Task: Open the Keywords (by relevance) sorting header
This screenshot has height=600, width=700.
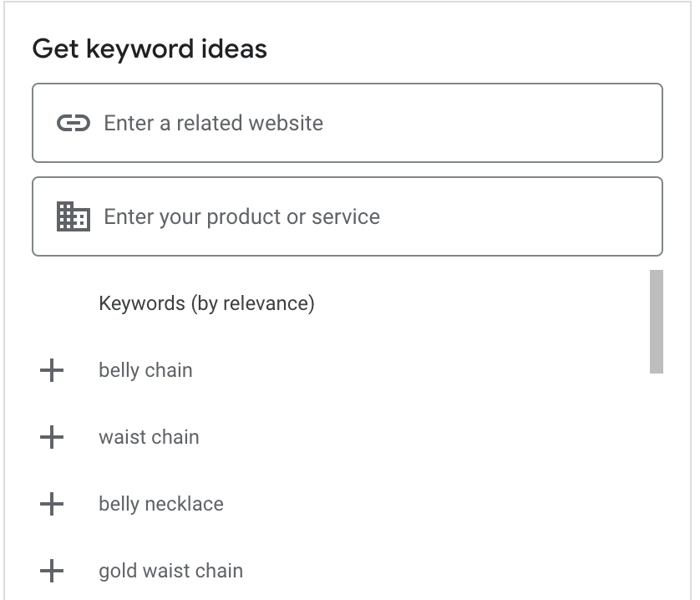Action: [206, 303]
